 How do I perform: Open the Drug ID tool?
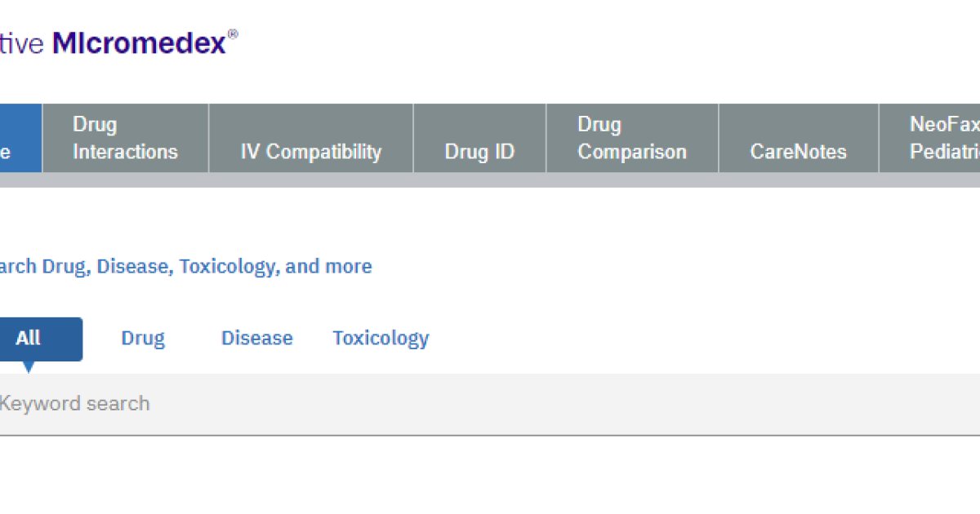[479, 152]
